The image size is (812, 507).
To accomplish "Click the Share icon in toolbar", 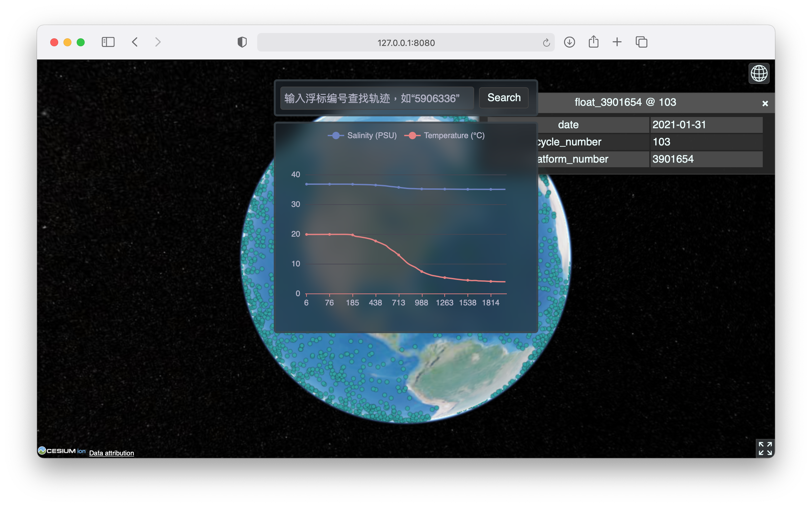I will coord(593,42).
